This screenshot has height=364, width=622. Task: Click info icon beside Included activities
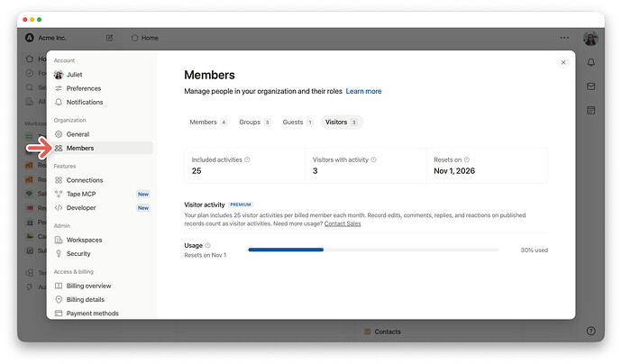[247, 159]
